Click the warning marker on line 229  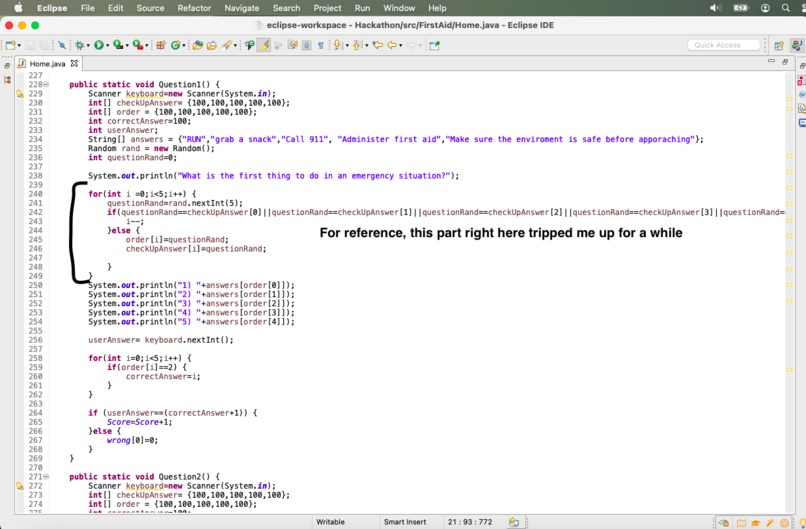pyautogui.click(x=20, y=94)
